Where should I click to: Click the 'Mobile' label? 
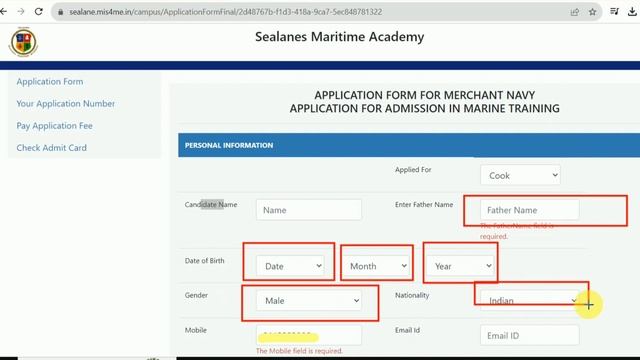196,330
